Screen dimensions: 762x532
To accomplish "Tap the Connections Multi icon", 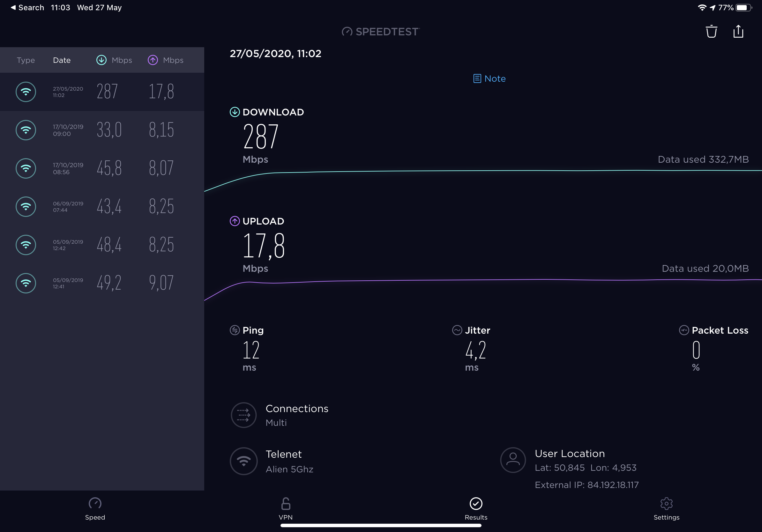I will (243, 415).
